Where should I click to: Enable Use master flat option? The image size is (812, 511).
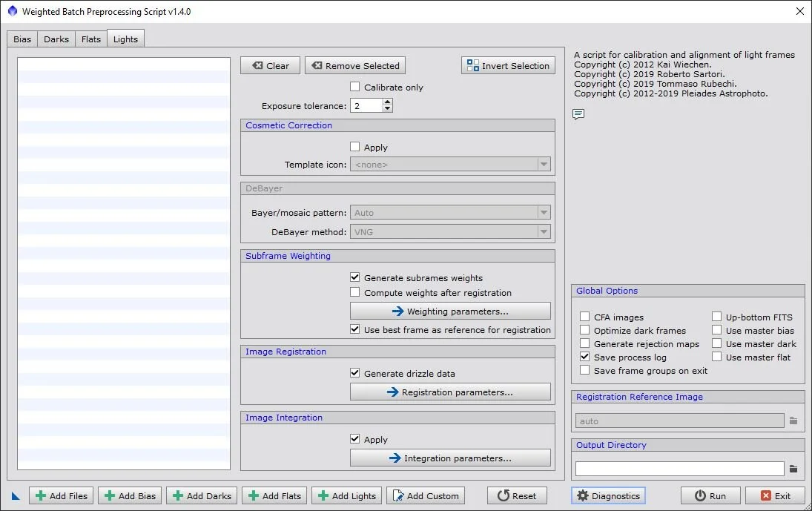717,357
